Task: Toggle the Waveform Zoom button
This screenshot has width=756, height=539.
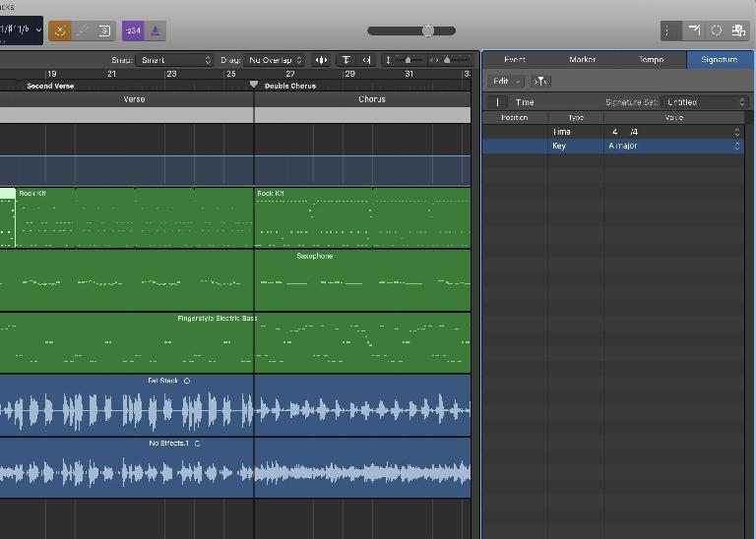Action: pyautogui.click(x=321, y=60)
